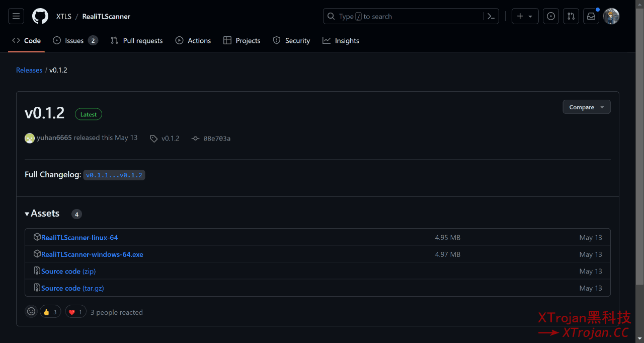Screen dimensions: 644x343
Task: Click the v0.1.2 release title heading
Action: click(45, 113)
